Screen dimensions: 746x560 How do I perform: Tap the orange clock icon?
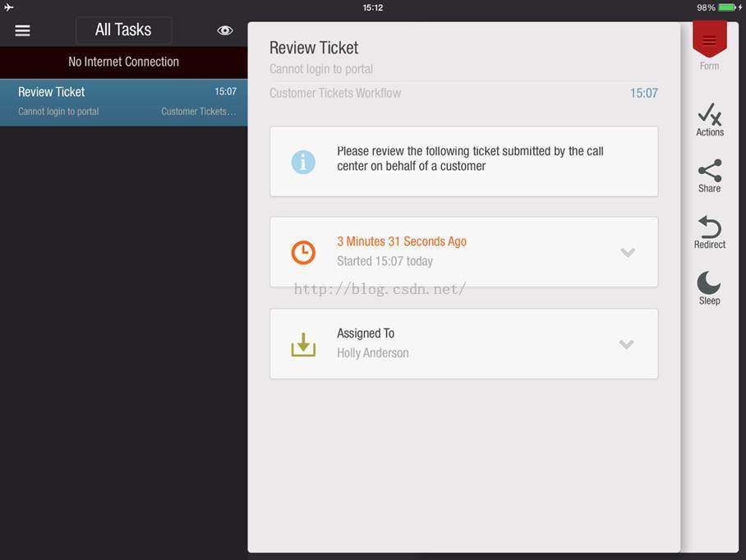coord(303,252)
